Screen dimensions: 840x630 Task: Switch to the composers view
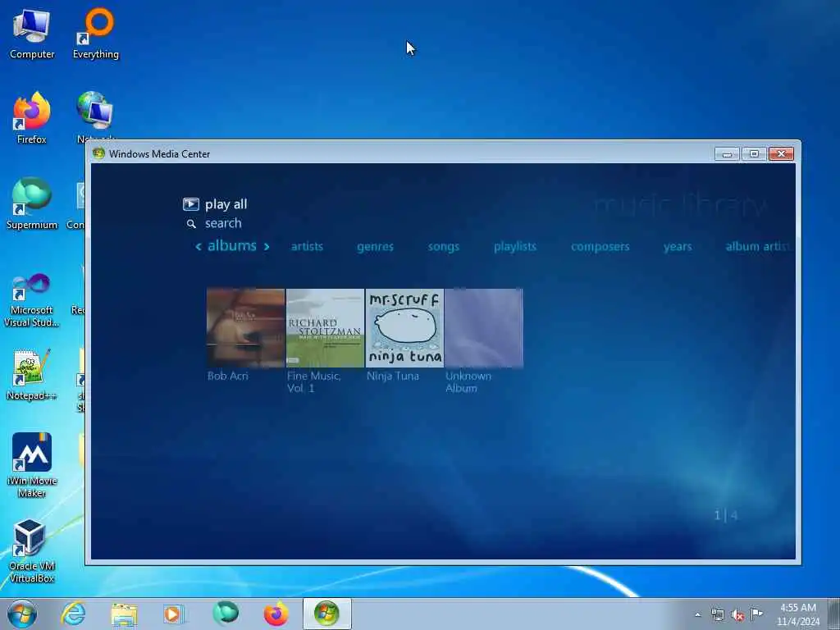coord(600,246)
